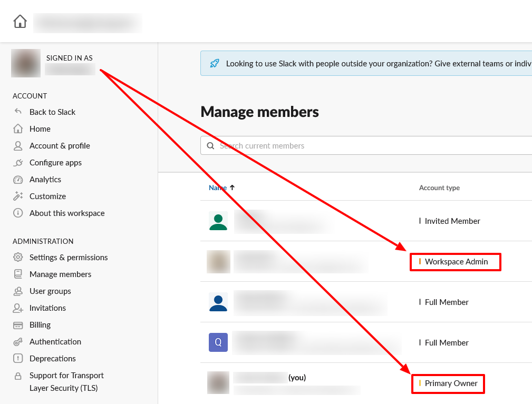Click the Invitations add-person icon
Image resolution: width=532 pixels, height=404 pixels.
click(x=18, y=308)
